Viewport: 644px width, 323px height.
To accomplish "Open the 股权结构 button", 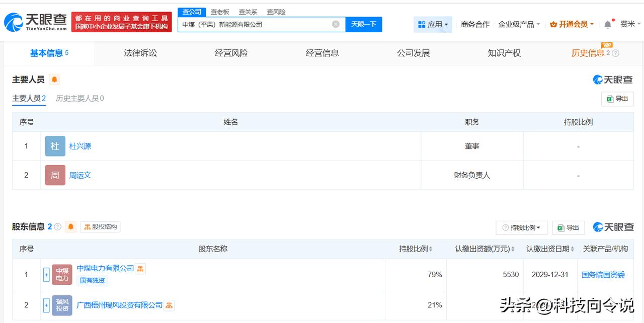I will [x=101, y=227].
